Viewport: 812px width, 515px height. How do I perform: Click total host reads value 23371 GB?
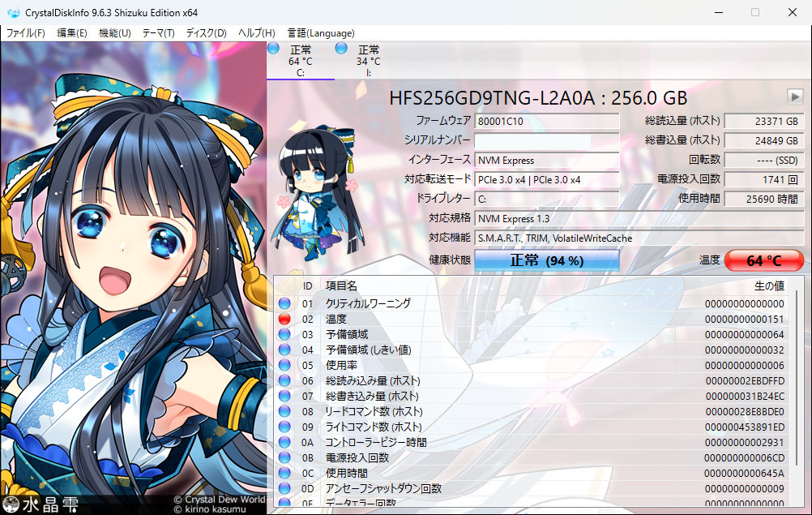764,121
